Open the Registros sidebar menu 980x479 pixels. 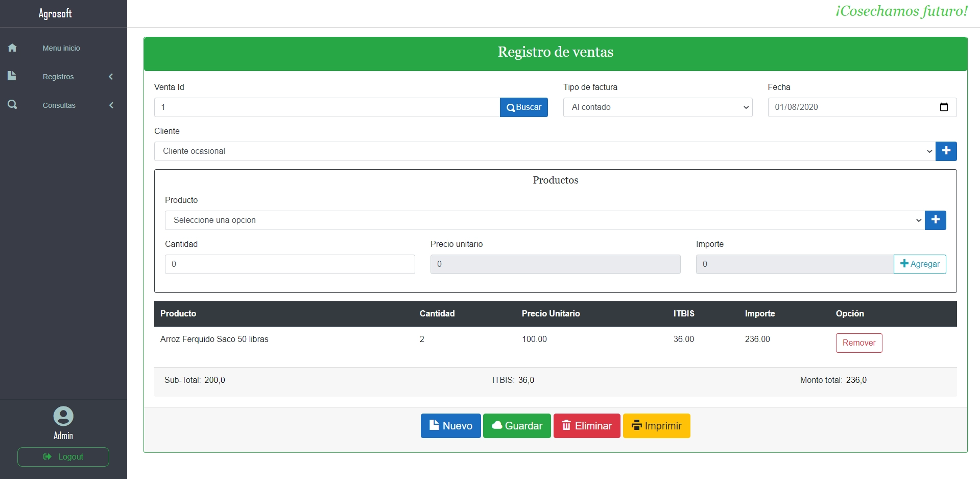coord(58,77)
